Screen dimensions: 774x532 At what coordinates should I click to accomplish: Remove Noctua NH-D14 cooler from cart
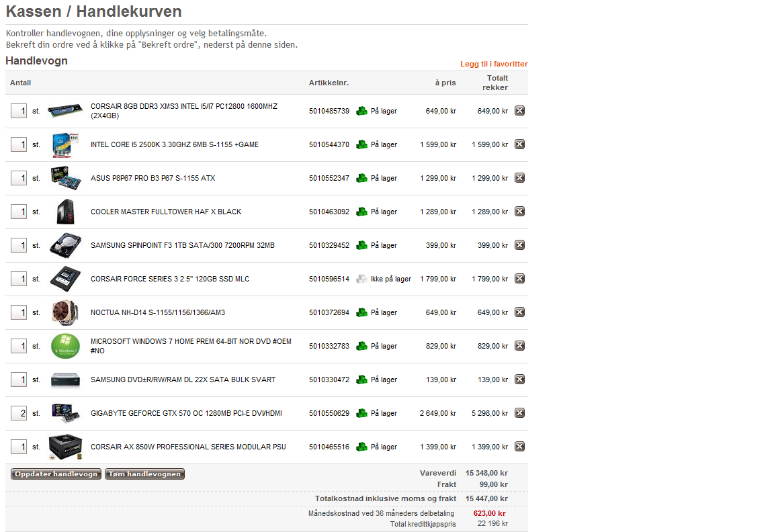point(519,312)
